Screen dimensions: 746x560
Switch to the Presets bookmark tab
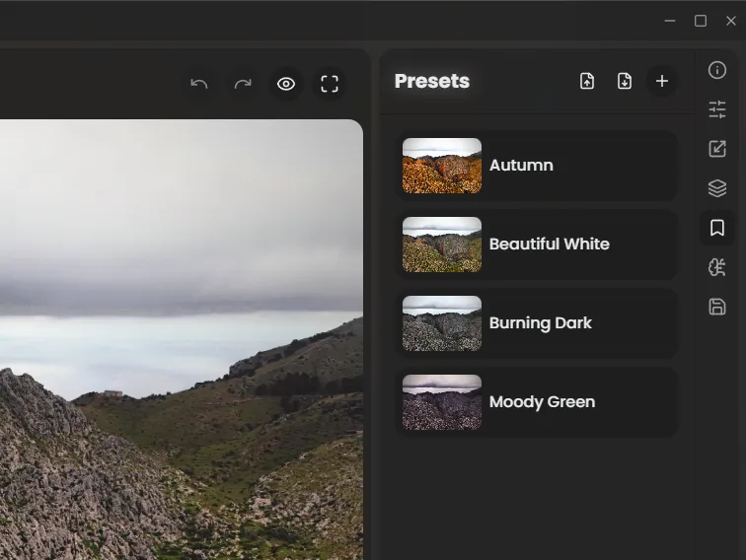pos(717,228)
